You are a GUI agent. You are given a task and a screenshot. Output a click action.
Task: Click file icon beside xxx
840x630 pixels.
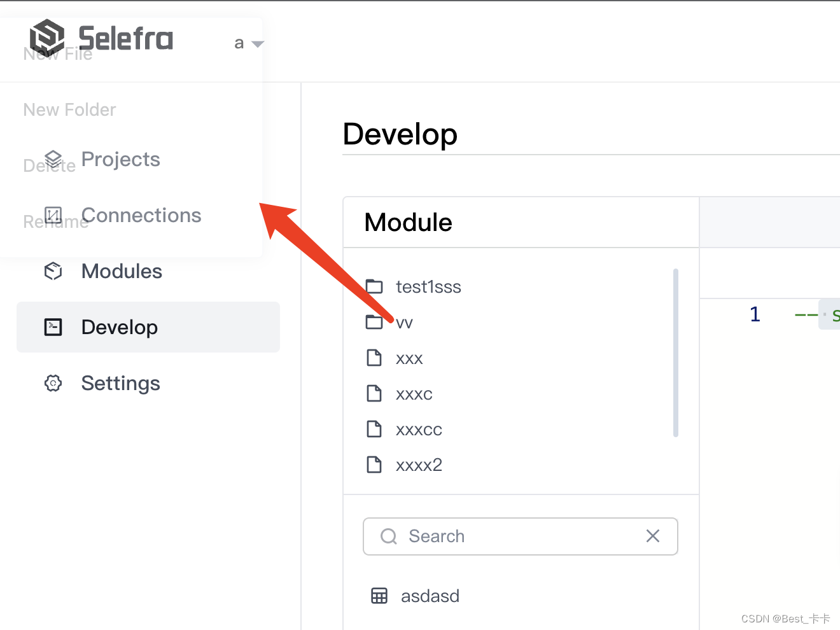coord(374,358)
